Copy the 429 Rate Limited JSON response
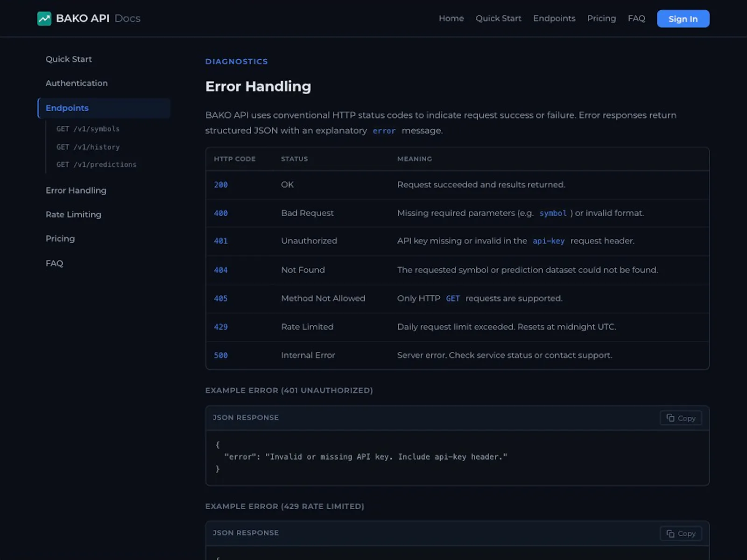747x560 pixels. (x=681, y=533)
